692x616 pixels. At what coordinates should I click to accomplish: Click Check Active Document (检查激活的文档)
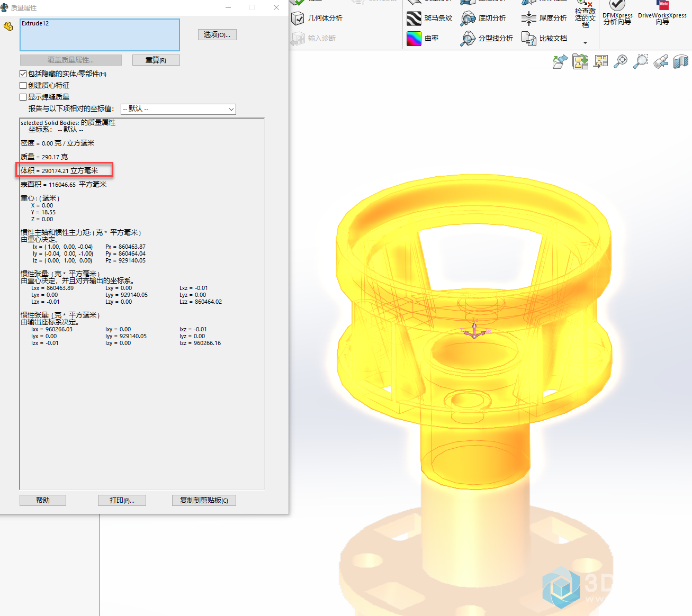[x=585, y=14]
